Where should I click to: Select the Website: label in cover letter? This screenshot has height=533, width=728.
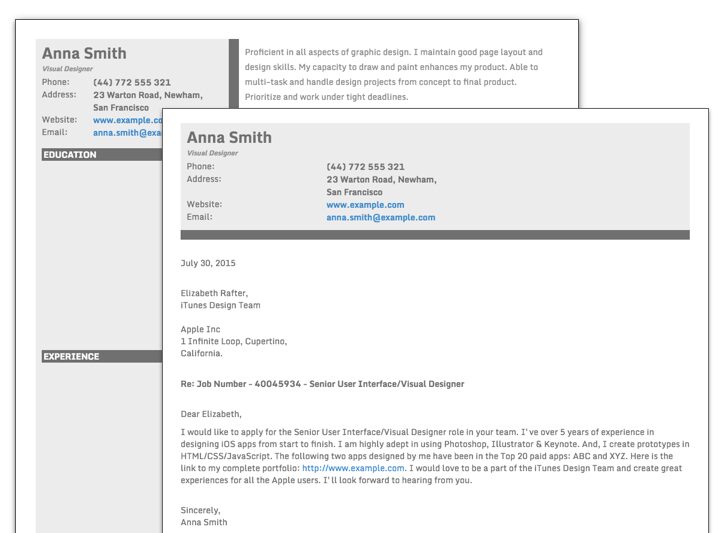click(204, 204)
